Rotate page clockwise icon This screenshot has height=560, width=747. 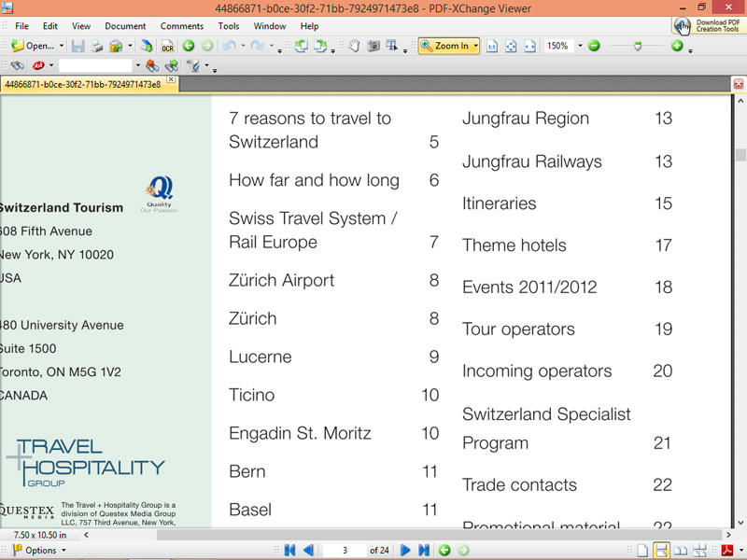point(320,46)
